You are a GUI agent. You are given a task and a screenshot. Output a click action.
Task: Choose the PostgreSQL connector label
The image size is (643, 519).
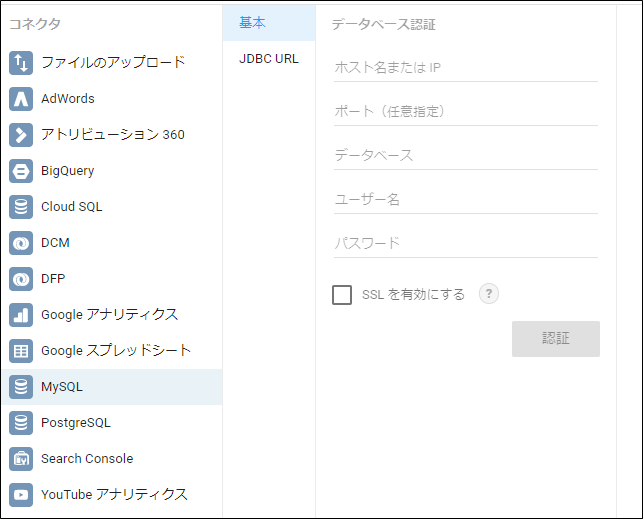coord(76,423)
